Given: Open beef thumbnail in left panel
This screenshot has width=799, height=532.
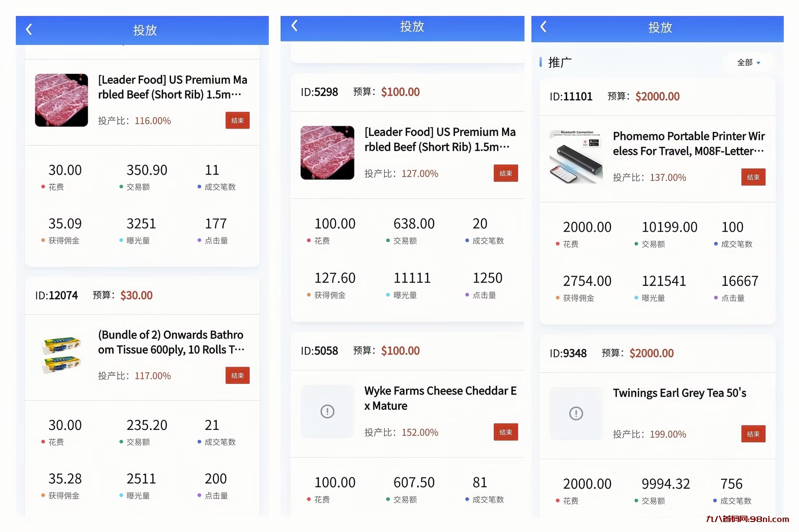Looking at the screenshot, I should coord(62,100).
